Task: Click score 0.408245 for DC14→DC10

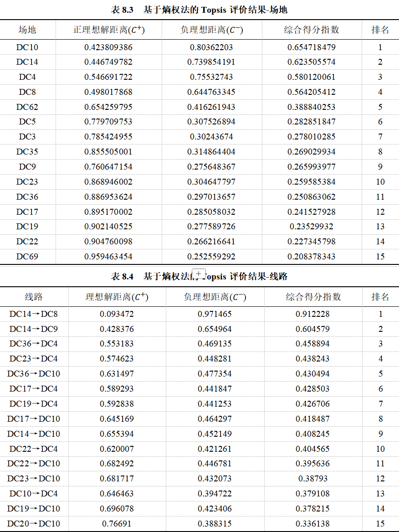Action: click(x=312, y=434)
